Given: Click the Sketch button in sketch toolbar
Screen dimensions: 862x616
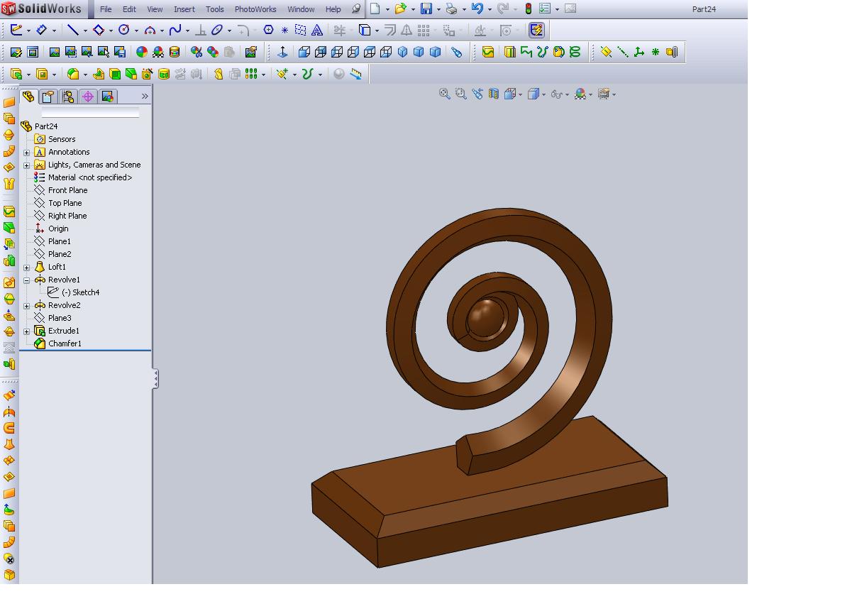Looking at the screenshot, I should coord(16,31).
